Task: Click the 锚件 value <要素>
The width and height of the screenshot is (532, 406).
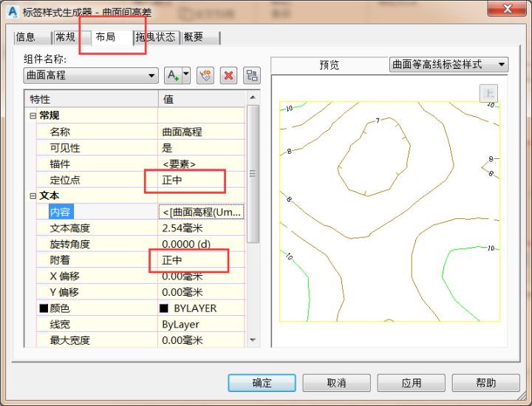Action: (201, 164)
